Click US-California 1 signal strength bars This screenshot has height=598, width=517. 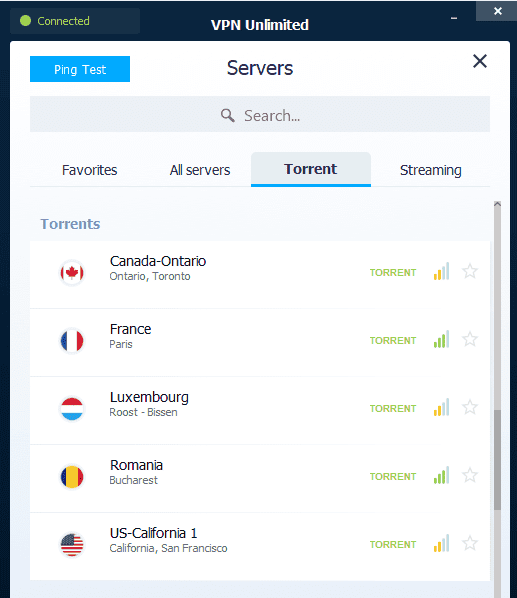[x=442, y=543]
